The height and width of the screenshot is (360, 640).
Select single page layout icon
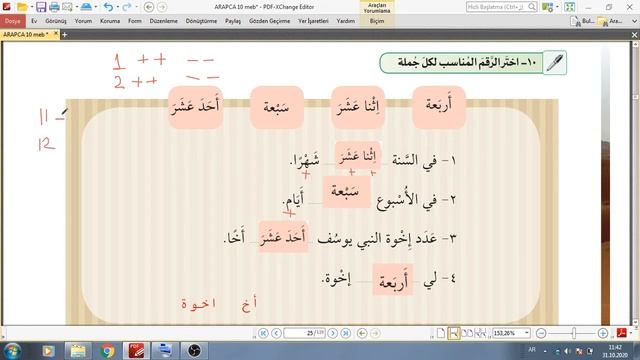[440, 333]
